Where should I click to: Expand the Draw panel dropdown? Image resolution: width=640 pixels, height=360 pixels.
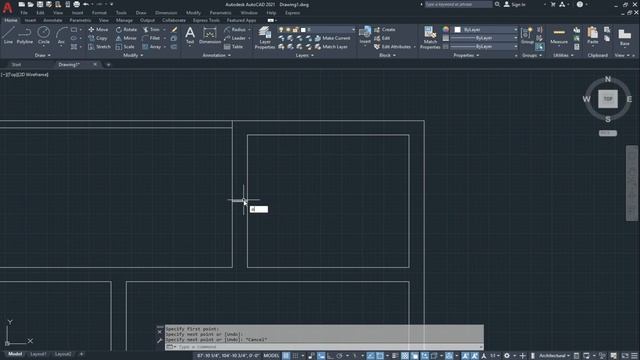[42, 55]
